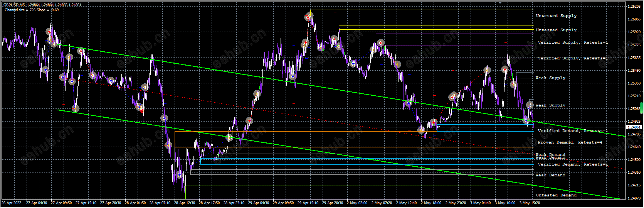This screenshot has height=208, width=644.
Task: Click the 2 May 23:20 time label
Action: click(x=456, y=203)
